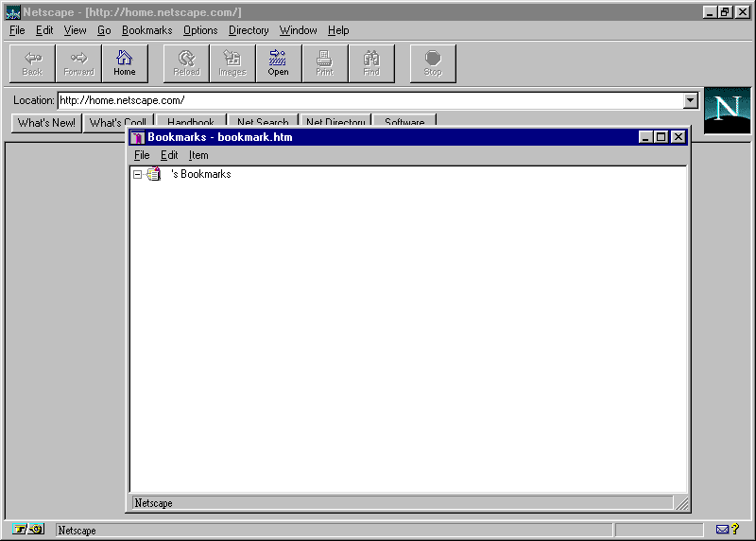This screenshot has width=756, height=541.
Task: Click the Handbook directory button
Action: click(191, 121)
